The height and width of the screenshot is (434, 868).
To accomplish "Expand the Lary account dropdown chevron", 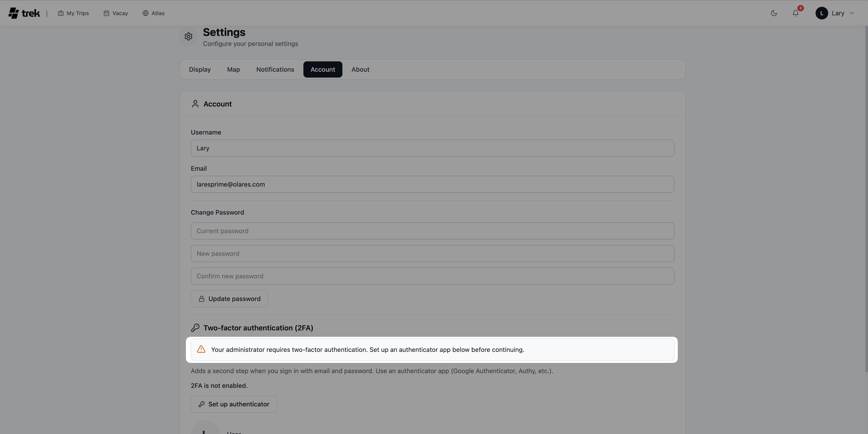I will point(852,13).
